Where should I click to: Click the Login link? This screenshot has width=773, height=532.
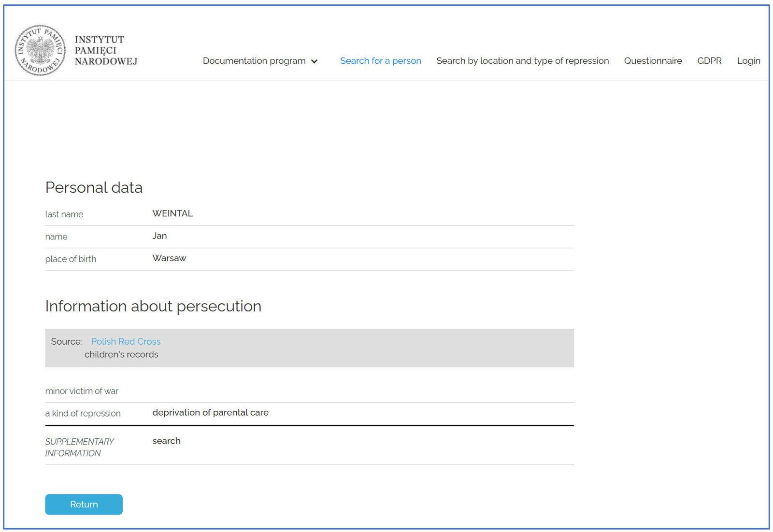748,61
